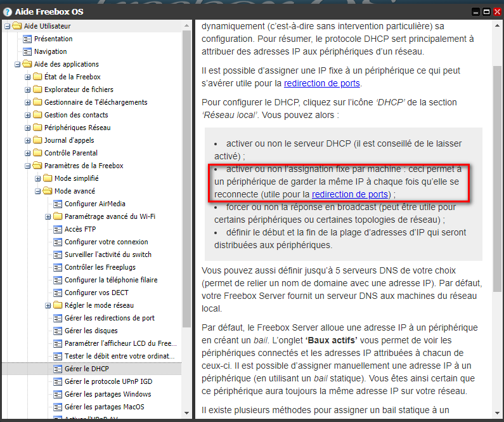Open Gérer les partages MacOS topic
This screenshot has width=504, height=422.
click(104, 407)
